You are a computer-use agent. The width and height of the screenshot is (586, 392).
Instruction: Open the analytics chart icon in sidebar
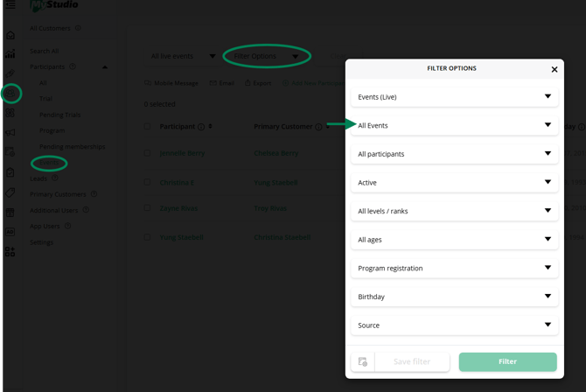(x=10, y=54)
